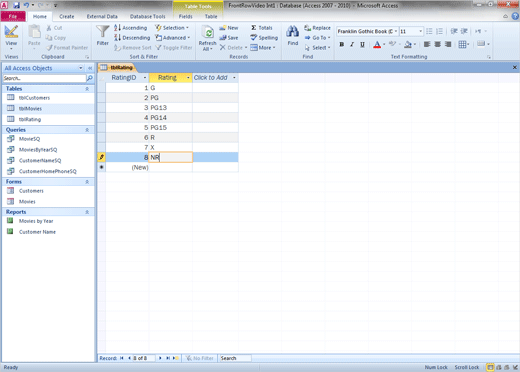Open Replace dialog
The width and height of the screenshot is (520, 372).
317,28
